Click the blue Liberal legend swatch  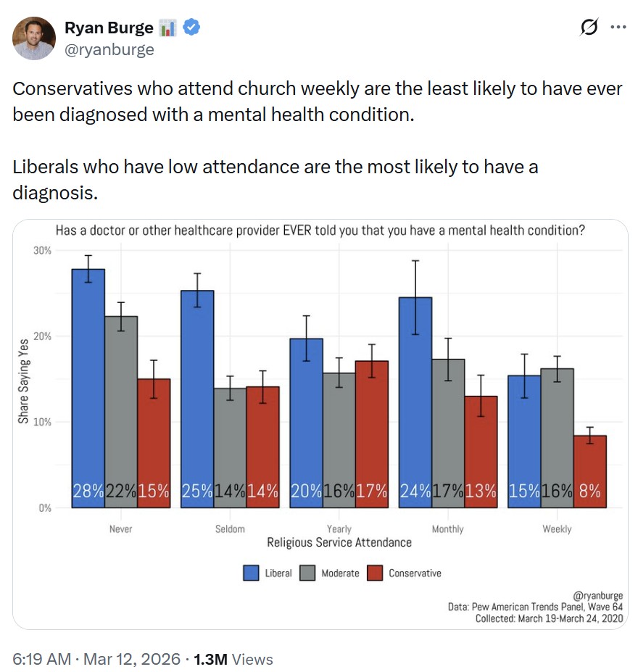pyautogui.click(x=250, y=573)
